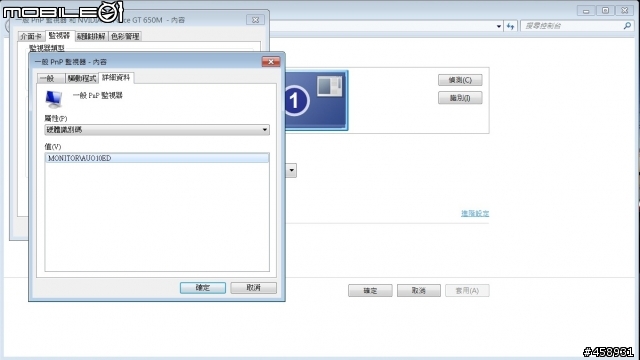
Task: Click the 偵測(C) detect button
Action: click(x=460, y=80)
